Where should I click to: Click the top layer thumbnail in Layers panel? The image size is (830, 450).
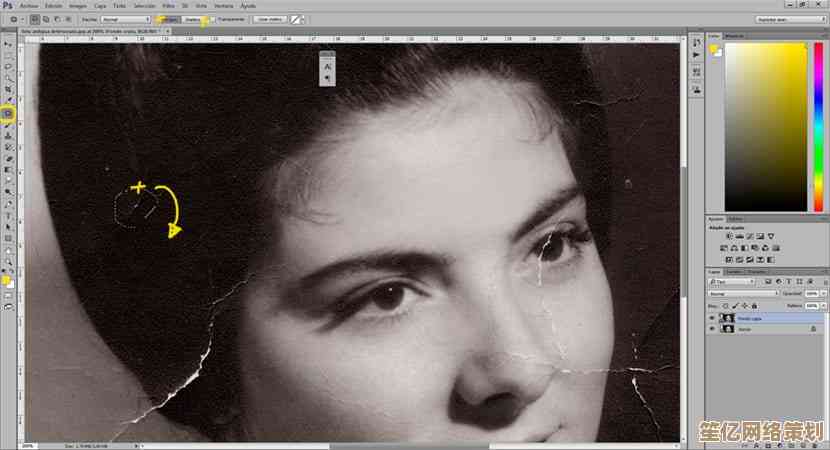tap(727, 317)
